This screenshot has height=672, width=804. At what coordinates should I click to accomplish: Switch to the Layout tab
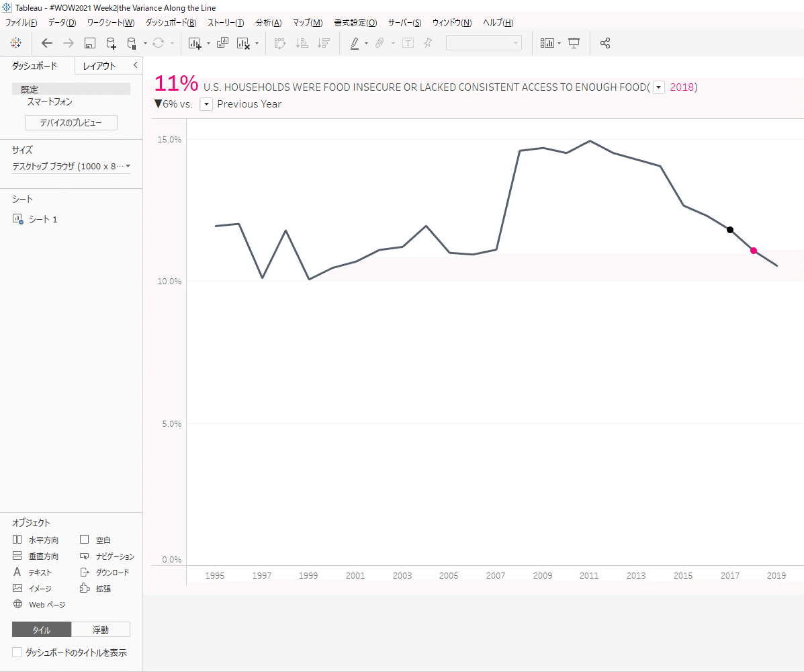99,66
